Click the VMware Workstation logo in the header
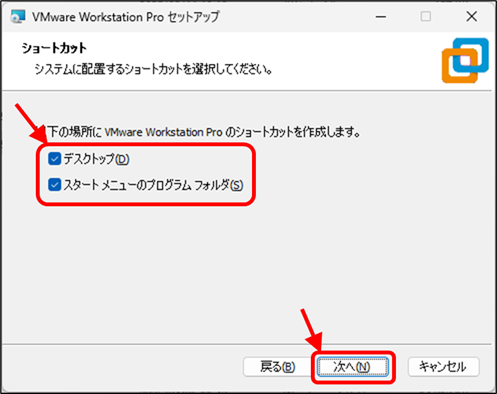 coord(465,60)
